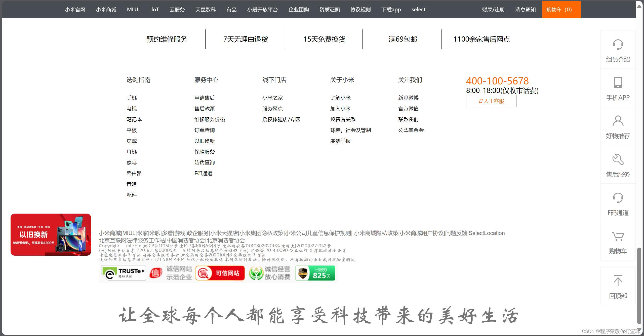The width and height of the screenshot is (644, 336).
Task: Click the 诚信经营放心消费 badge
Action: tap(270, 273)
